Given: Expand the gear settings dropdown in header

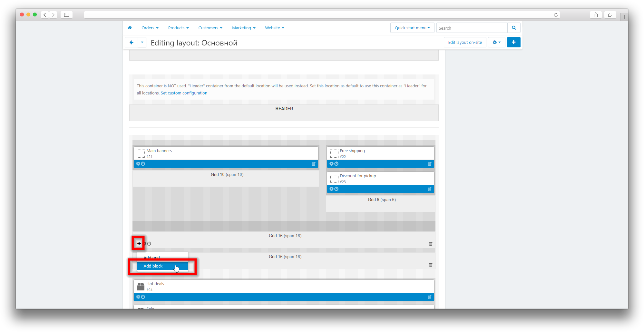Looking at the screenshot, I should [x=496, y=42].
